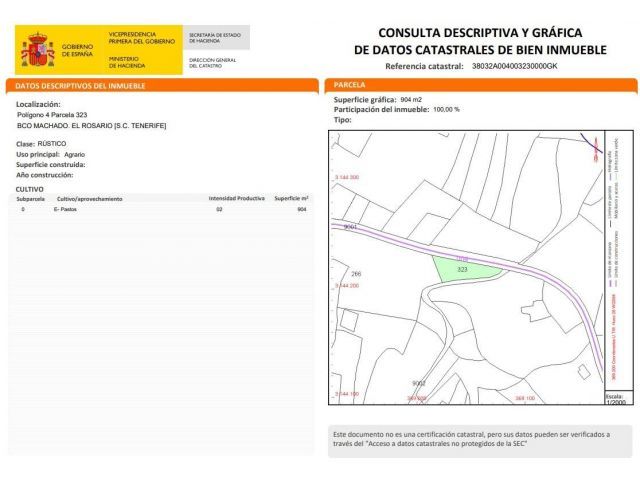Click the 'Referencia catastral:' label
Screen dimensions: 640x480
point(424,66)
